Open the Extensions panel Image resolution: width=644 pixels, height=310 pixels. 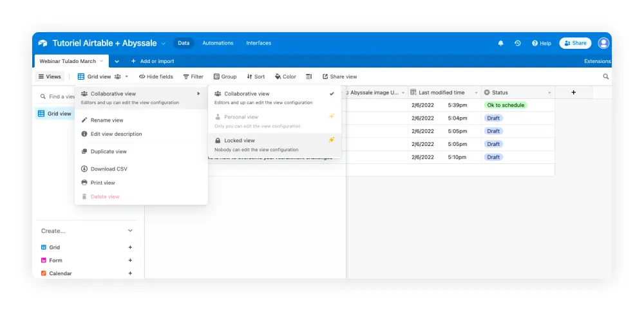598,61
